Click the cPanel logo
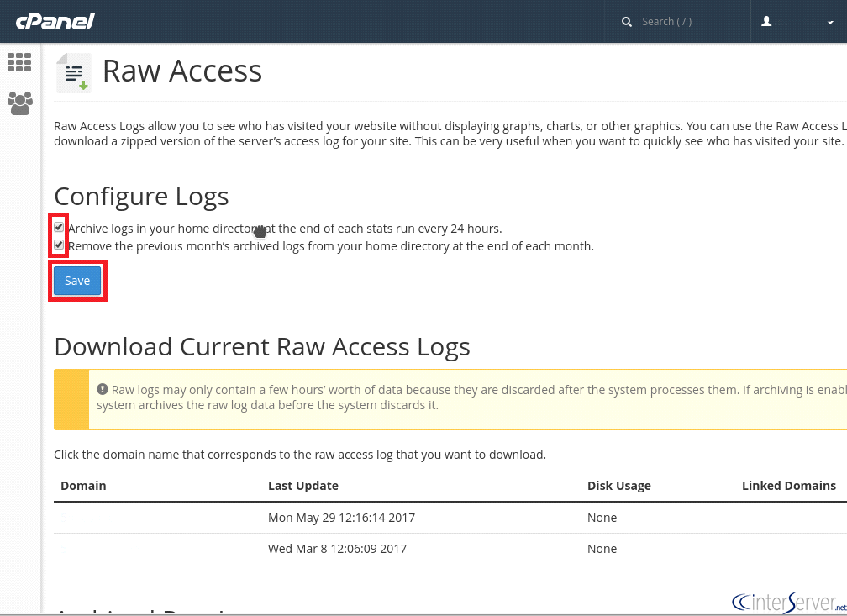847x616 pixels. (55, 22)
